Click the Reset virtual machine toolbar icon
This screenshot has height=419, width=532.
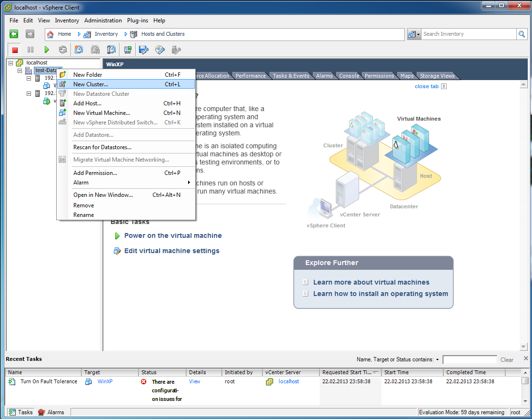[63, 50]
